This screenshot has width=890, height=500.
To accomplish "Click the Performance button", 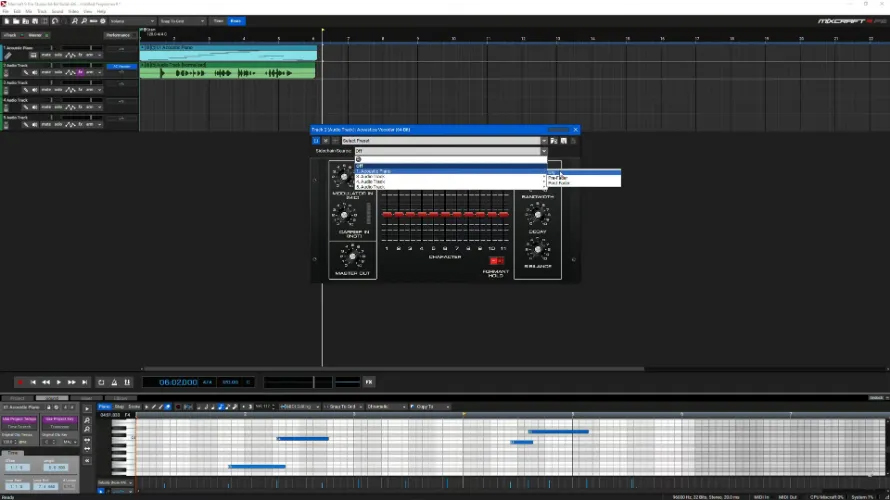I will click(x=118, y=35).
